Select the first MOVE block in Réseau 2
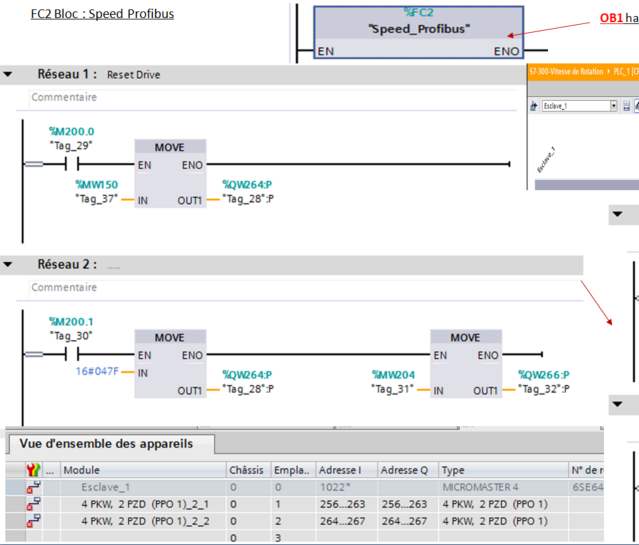 pyautogui.click(x=169, y=364)
